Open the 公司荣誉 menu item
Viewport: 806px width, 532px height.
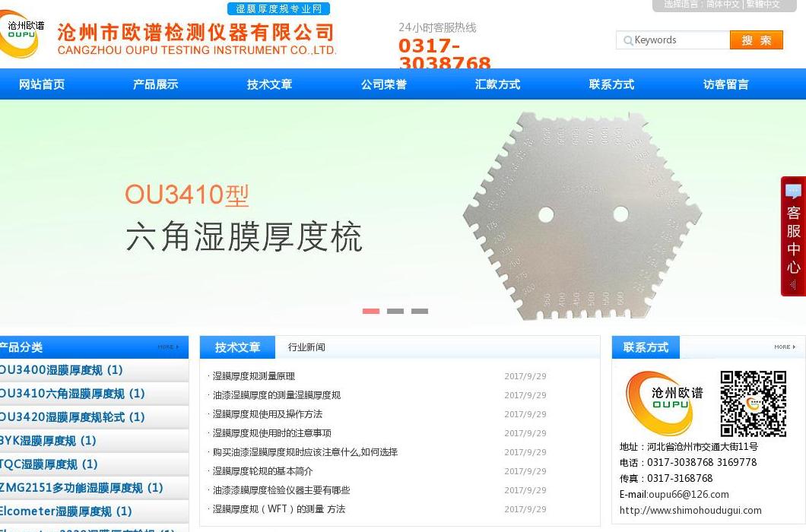click(383, 84)
